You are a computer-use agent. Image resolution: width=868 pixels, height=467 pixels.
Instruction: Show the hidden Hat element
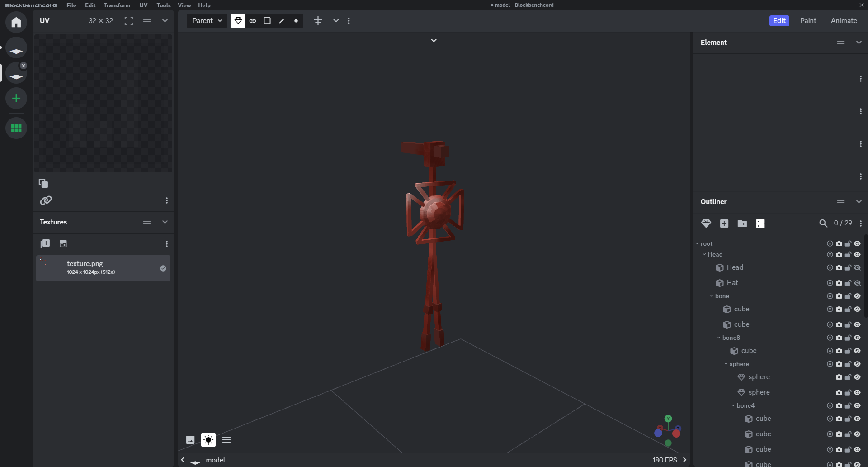coord(857,283)
